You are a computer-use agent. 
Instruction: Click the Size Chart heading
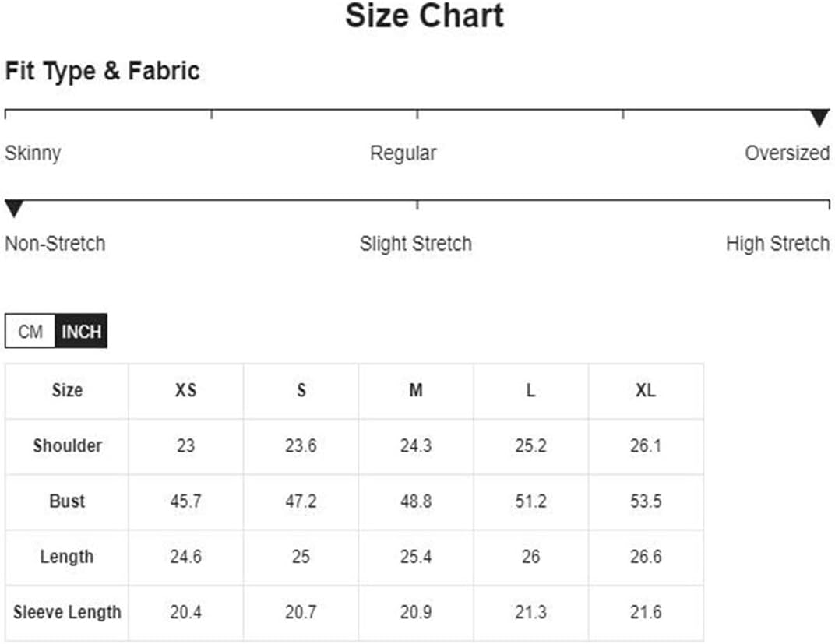tap(425, 16)
